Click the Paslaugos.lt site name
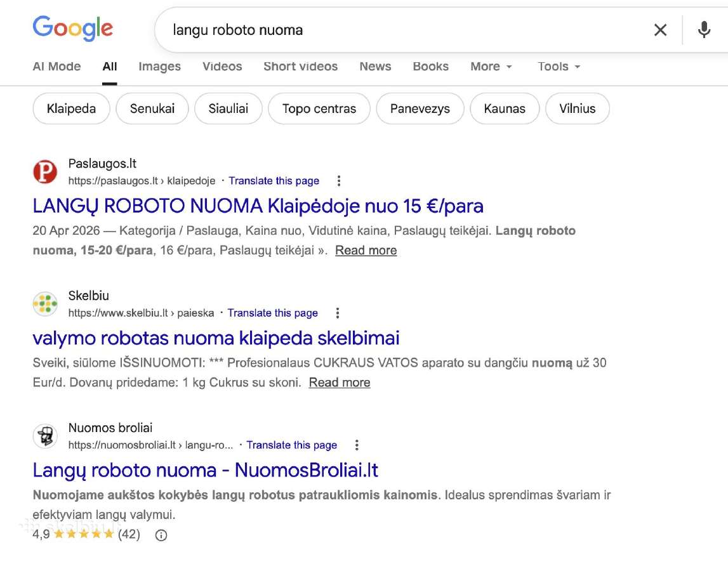Screen dimensions: 728x571 (102, 164)
